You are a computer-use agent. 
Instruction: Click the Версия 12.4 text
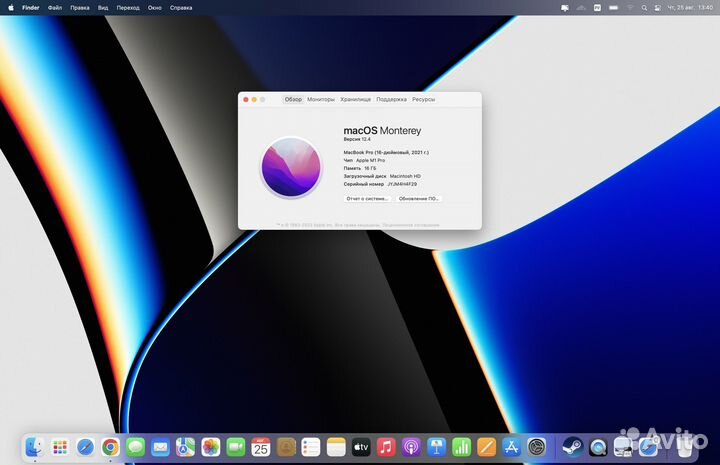(357, 139)
